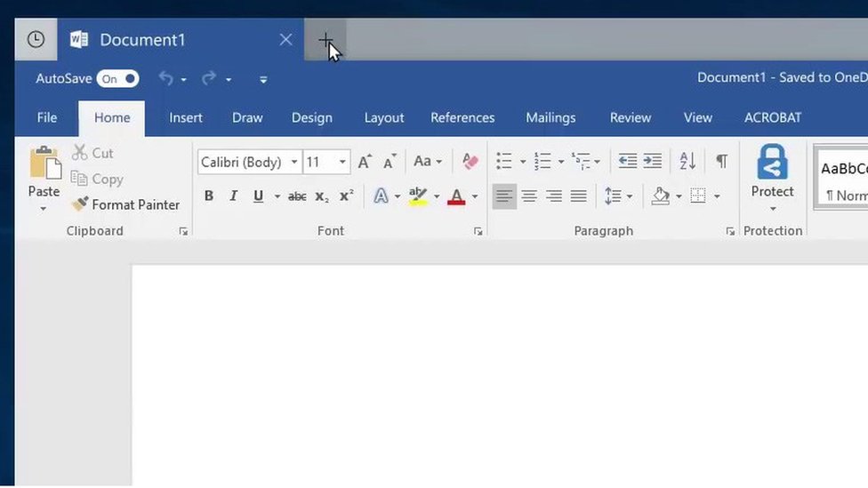Viewport: 868px width, 488px height.
Task: Open the Clipboard dialog launcher
Action: point(183,232)
